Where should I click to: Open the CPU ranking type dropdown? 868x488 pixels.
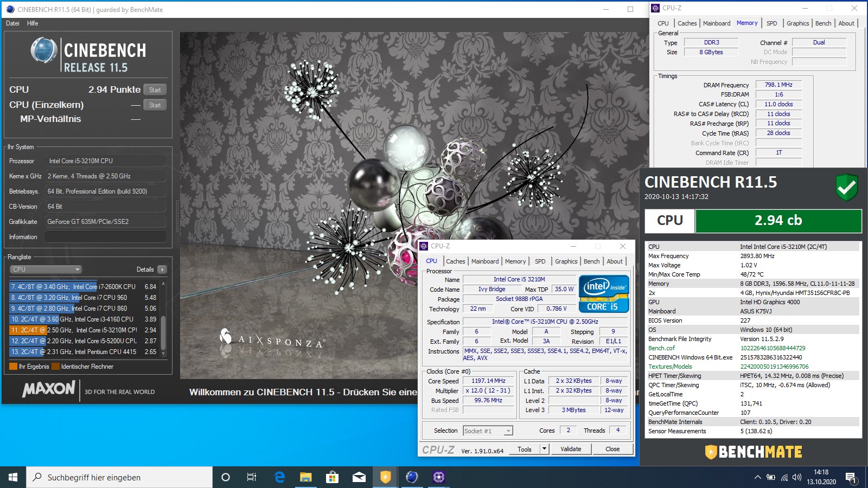coord(46,269)
